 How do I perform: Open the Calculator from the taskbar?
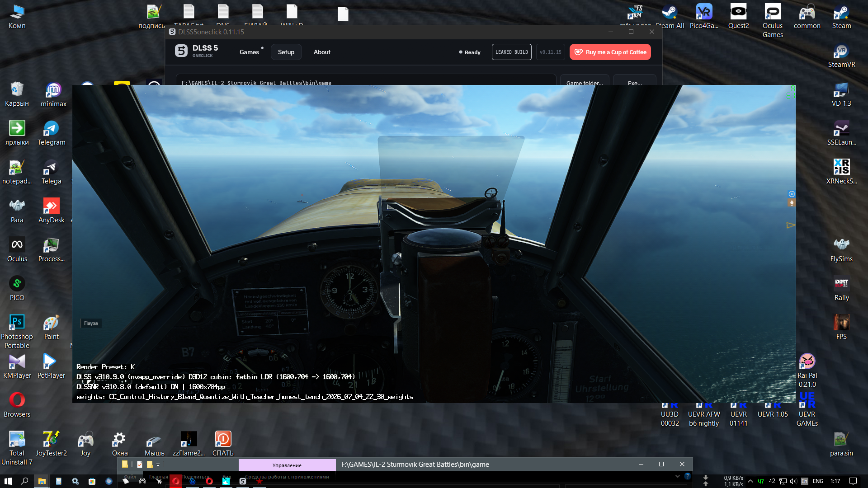(x=58, y=481)
